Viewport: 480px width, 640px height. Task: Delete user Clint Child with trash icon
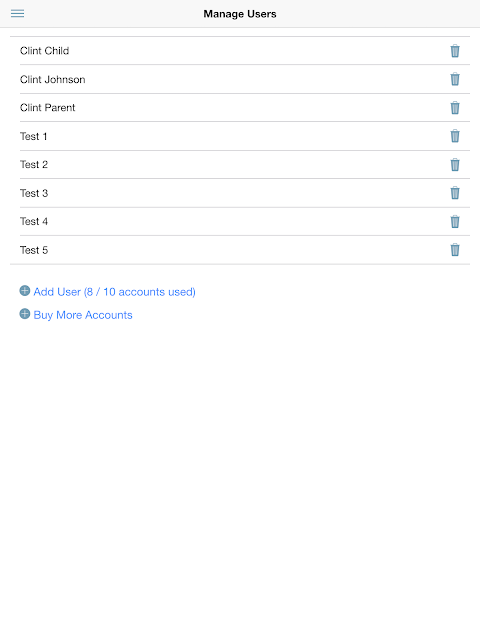455,51
